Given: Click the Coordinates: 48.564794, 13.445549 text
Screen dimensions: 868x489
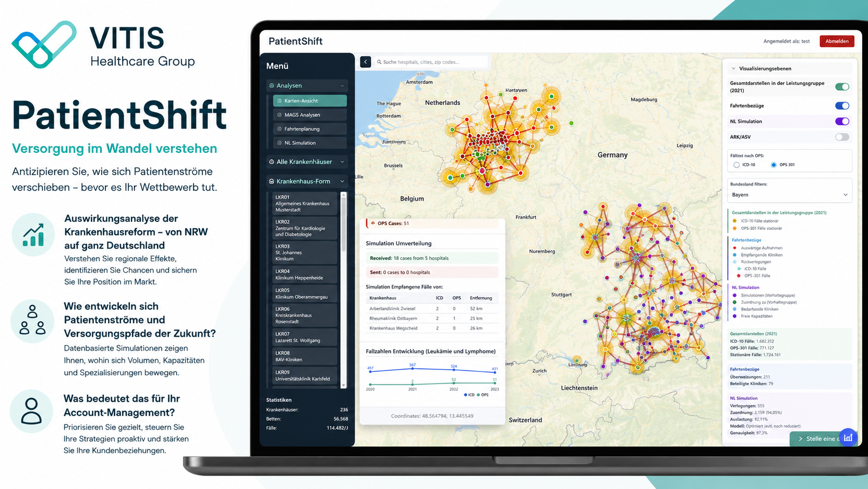Looking at the screenshot, I should coord(432,416).
